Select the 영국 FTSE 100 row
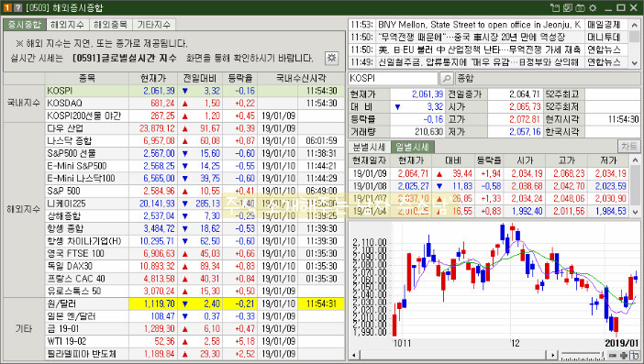 click(x=194, y=253)
